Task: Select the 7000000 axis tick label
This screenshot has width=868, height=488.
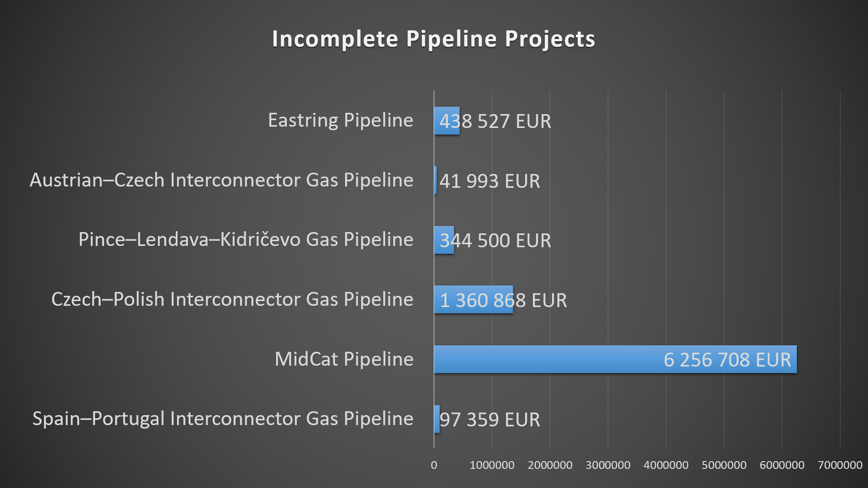Action: point(840,465)
